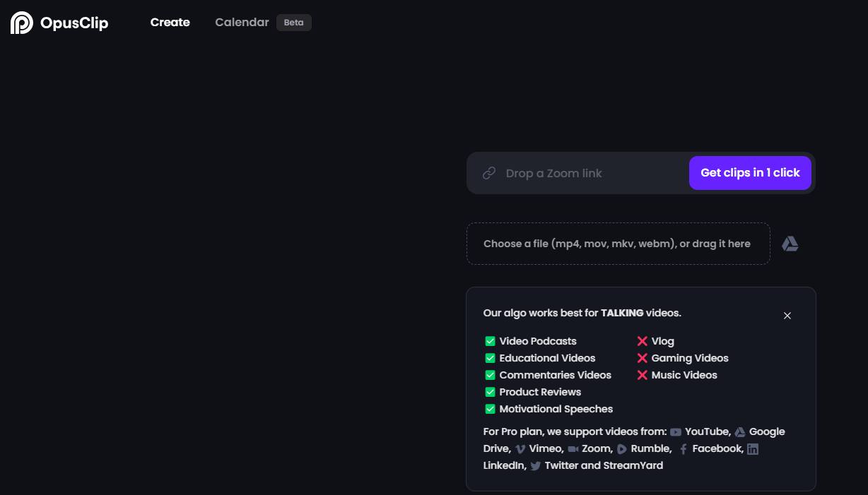Click the heading about TALKING videos
This screenshot has width=868, height=495.
582,313
